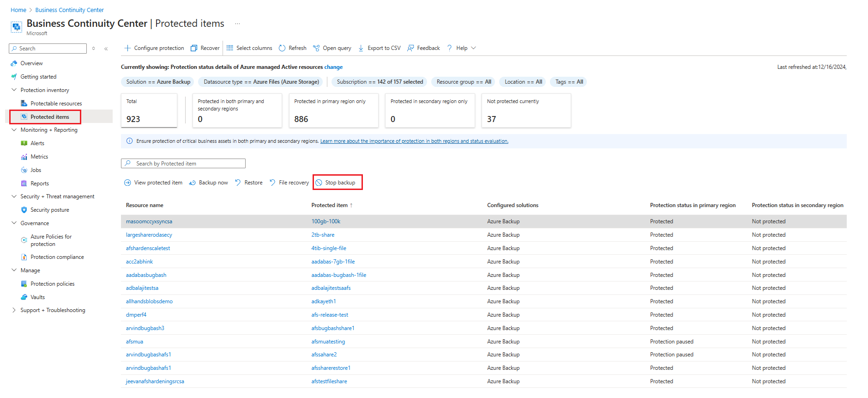Open jeevanafshardeningsrcsa resource link
Image resolution: width=868 pixels, height=398 pixels.
coord(155,381)
